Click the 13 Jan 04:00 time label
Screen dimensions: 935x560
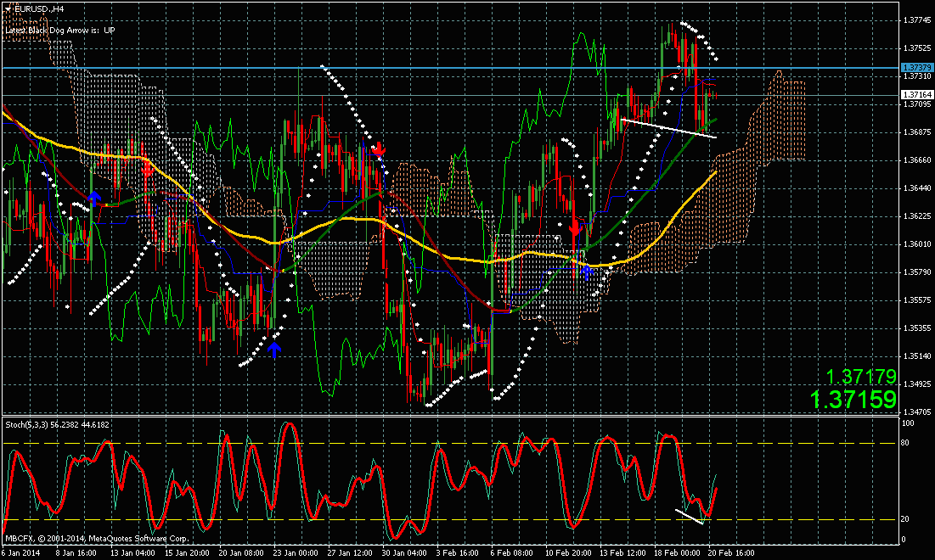[132, 553]
